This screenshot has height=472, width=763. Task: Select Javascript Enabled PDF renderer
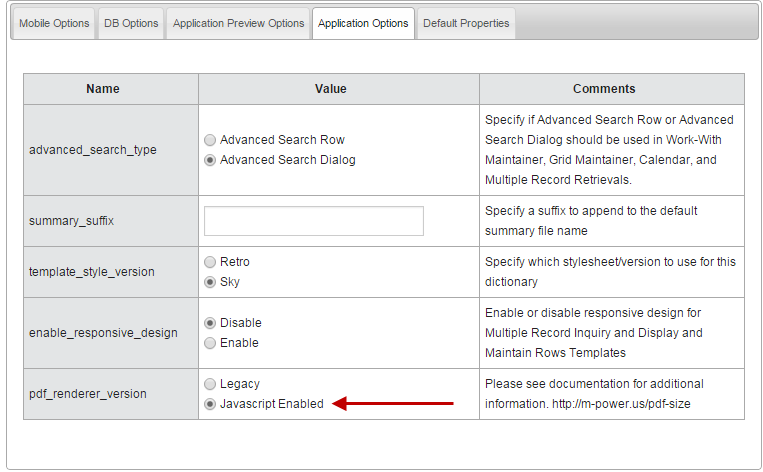coord(210,404)
